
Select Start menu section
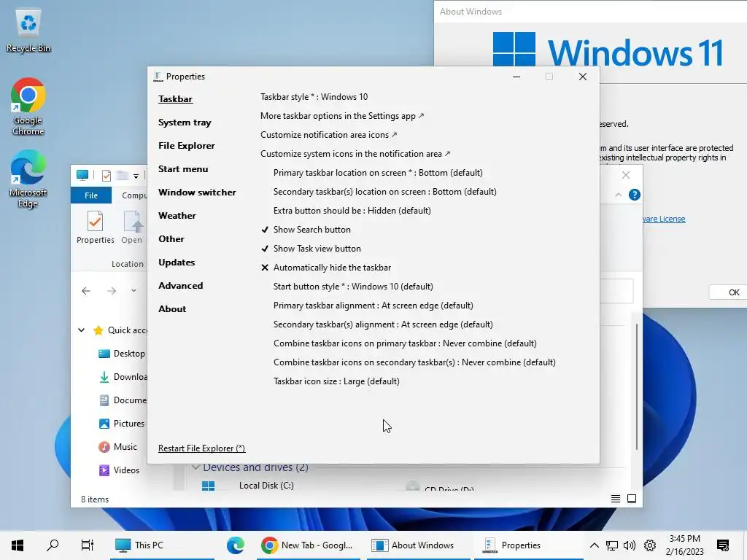coord(183,169)
